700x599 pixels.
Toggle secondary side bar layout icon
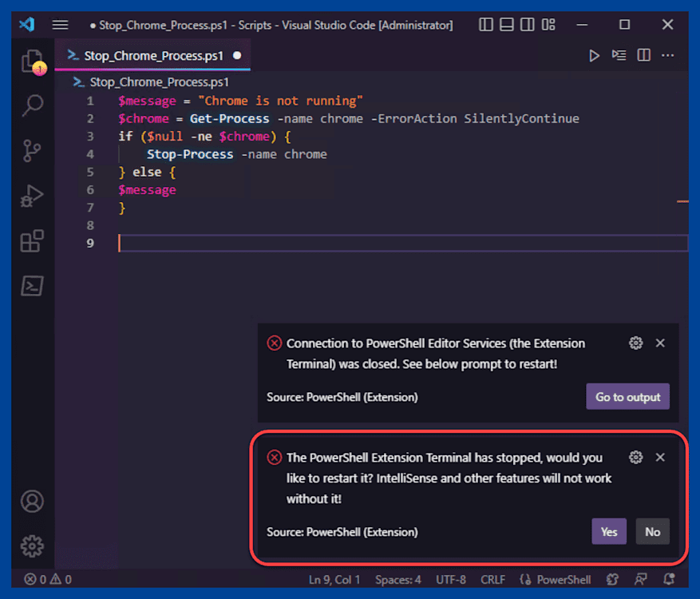(527, 25)
